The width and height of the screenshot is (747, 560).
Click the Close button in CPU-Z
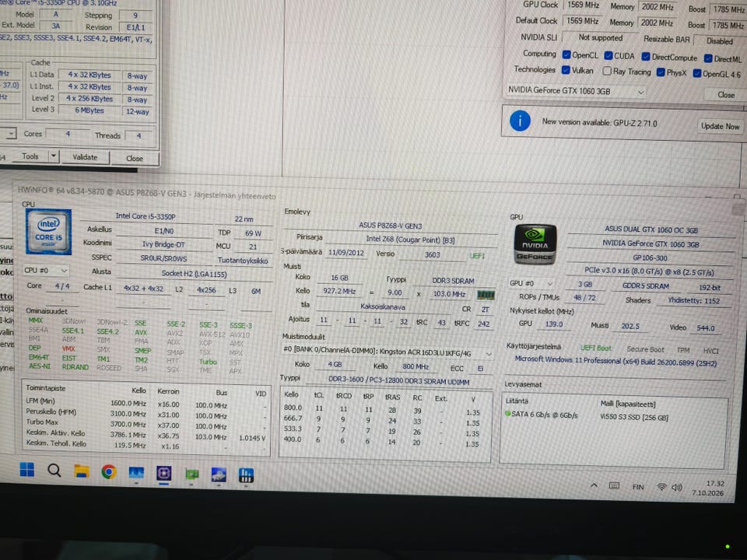click(135, 158)
